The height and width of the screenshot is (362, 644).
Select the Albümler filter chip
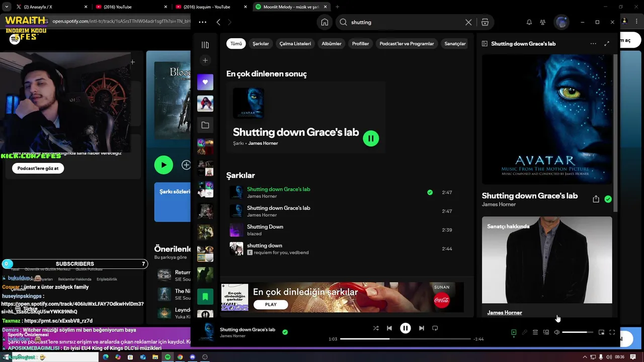click(x=332, y=44)
